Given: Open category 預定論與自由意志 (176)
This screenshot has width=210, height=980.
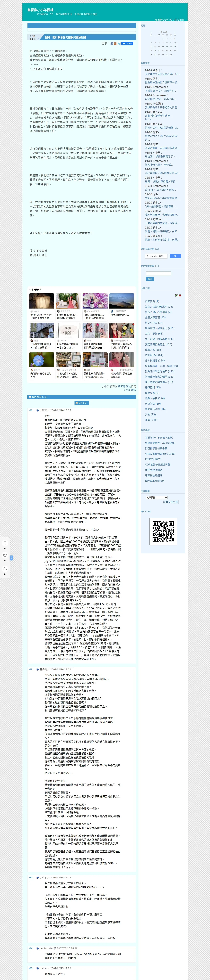Looking at the screenshot, I should click(x=158, y=344).
